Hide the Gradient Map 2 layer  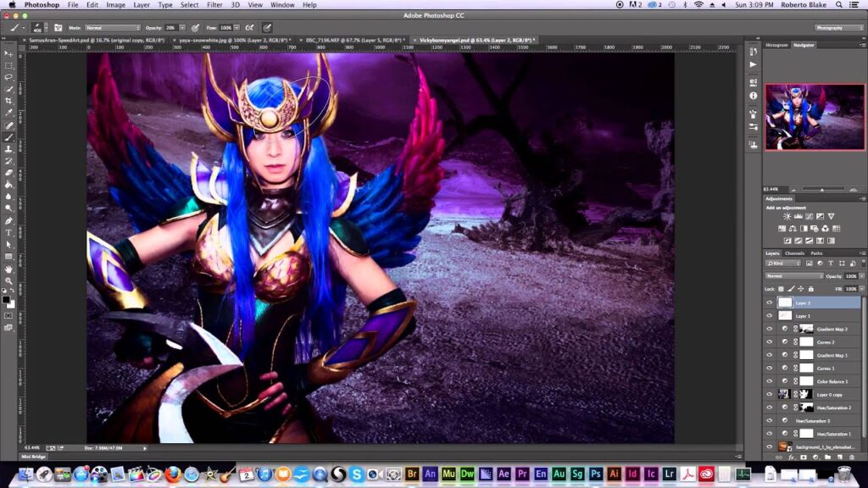tap(769, 329)
